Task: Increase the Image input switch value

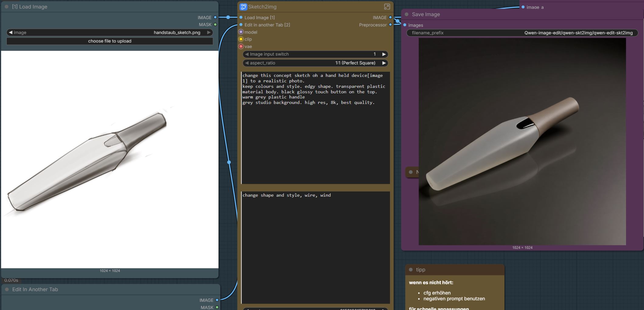Action: click(384, 54)
